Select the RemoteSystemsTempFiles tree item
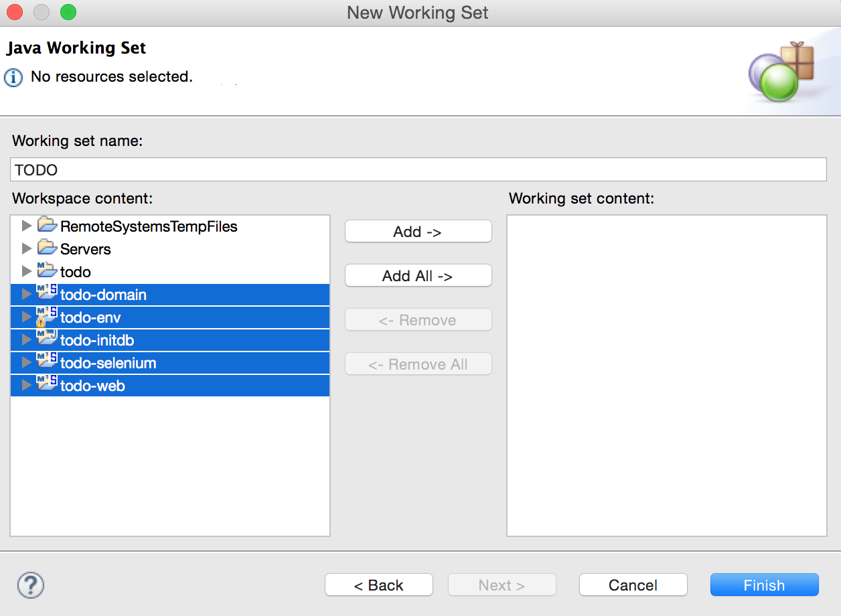Image resolution: width=841 pixels, height=616 pixels. tap(147, 226)
